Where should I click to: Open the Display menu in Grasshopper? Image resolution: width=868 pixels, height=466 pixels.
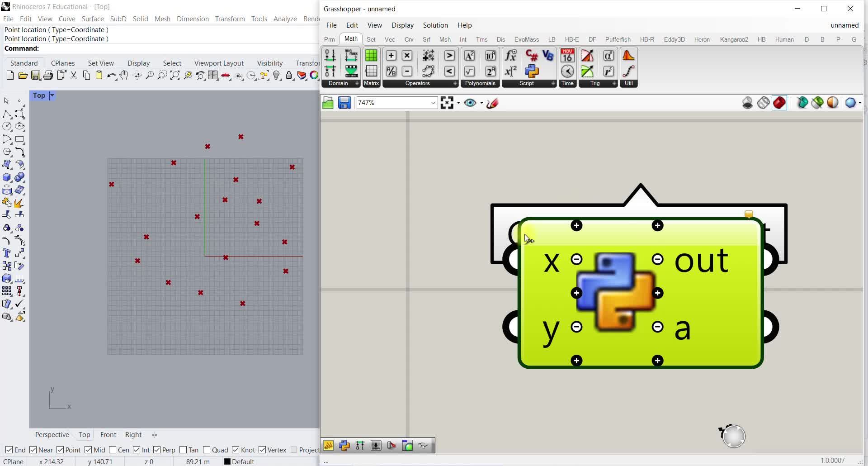[402, 25]
